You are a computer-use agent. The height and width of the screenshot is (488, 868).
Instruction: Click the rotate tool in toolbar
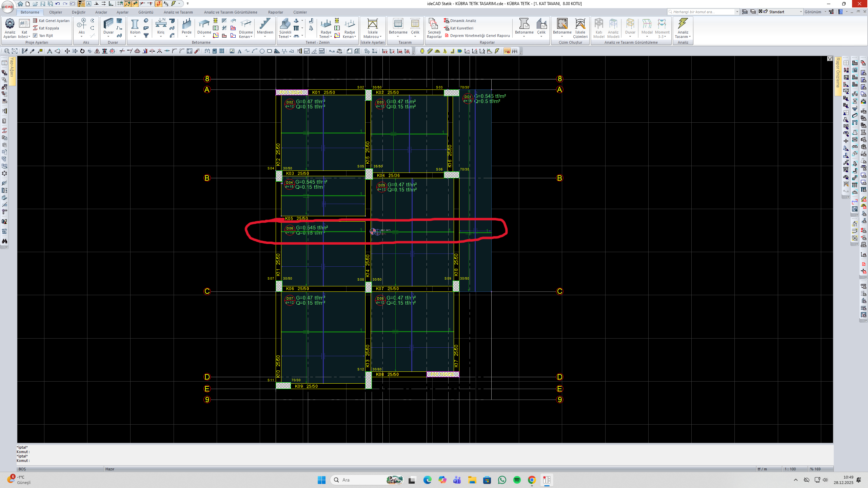tap(82, 51)
